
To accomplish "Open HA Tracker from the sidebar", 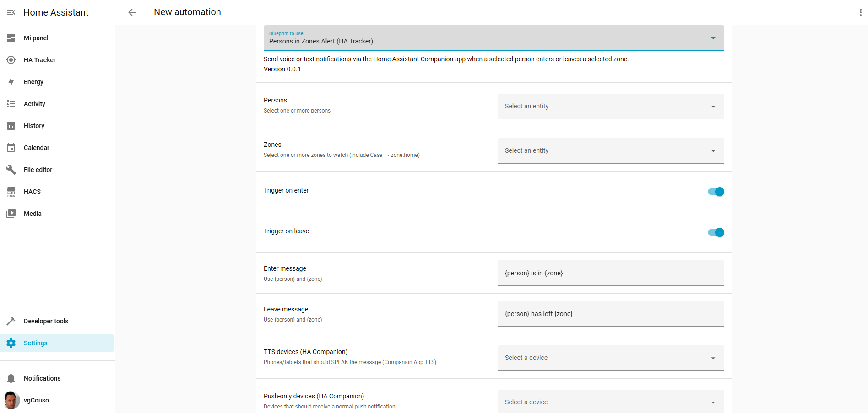I will click(x=57, y=60).
